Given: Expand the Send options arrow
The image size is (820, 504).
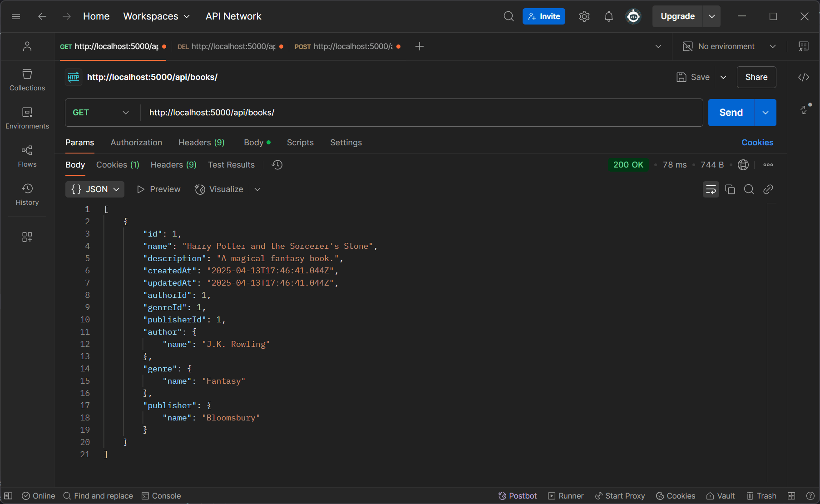Looking at the screenshot, I should 766,113.
